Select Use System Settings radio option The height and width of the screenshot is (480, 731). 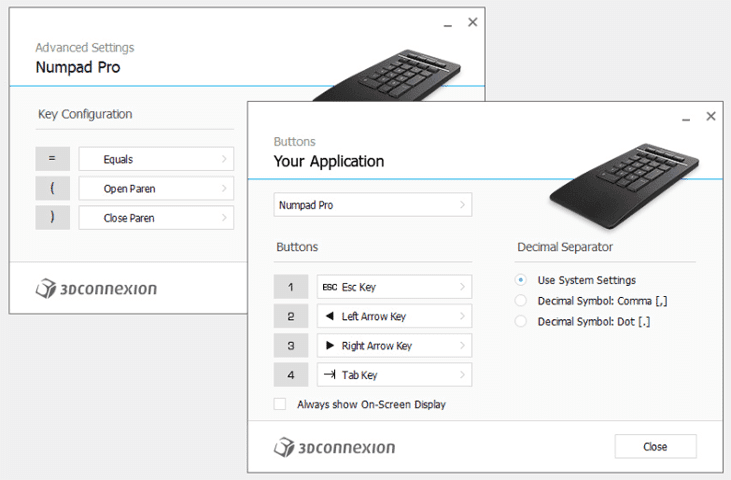(520, 280)
